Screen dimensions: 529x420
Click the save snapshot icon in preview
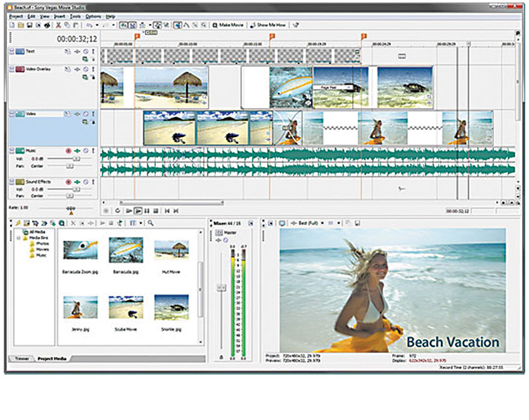[x=357, y=223]
